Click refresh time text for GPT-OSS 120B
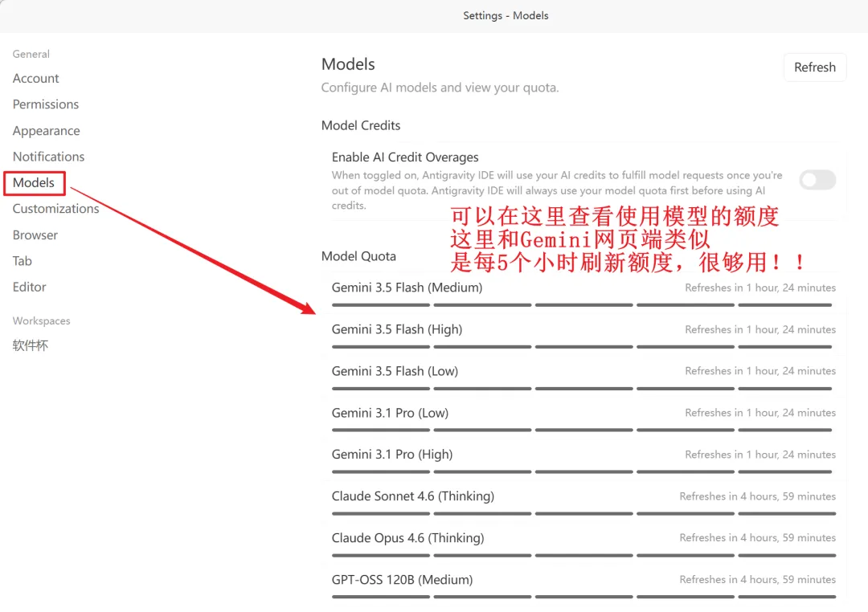The height and width of the screenshot is (612, 868). tap(757, 579)
